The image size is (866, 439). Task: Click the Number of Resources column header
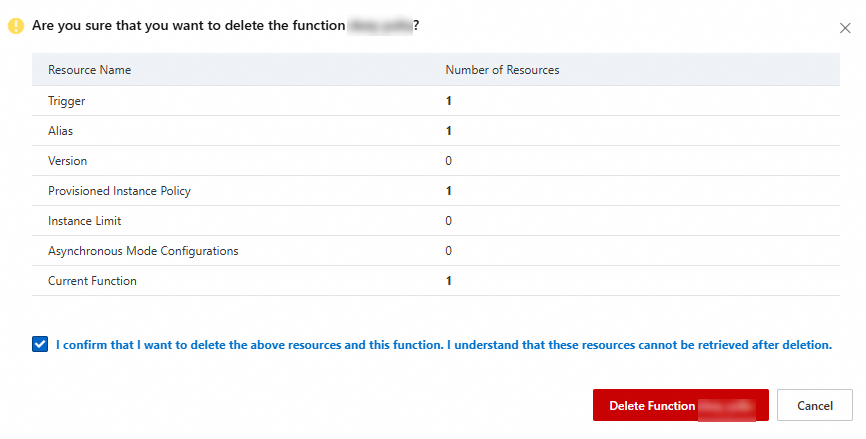pyautogui.click(x=502, y=70)
